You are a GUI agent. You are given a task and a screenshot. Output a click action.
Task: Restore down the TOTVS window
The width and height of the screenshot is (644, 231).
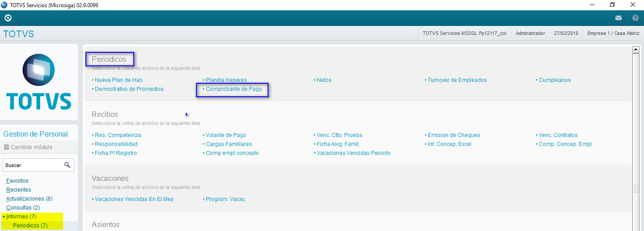[x=612, y=5]
